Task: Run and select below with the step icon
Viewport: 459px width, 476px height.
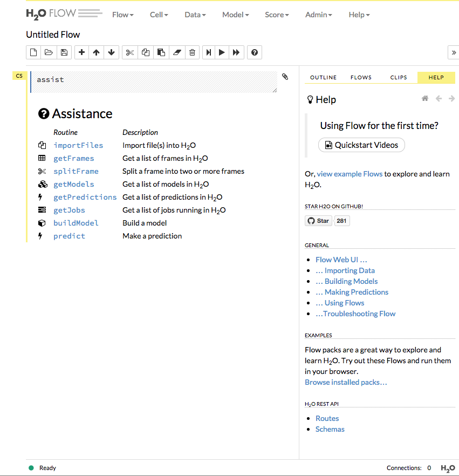Action: click(209, 52)
